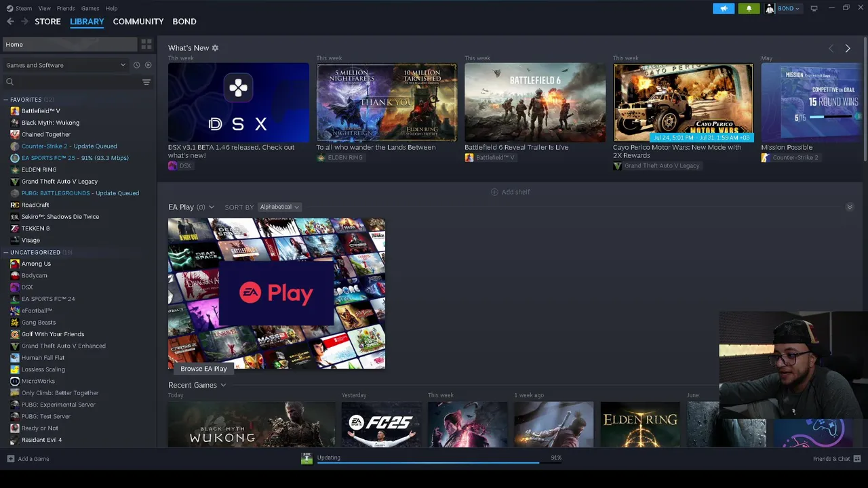The image size is (868, 488).
Task: Open DSX v3.1 BETA news thumbnail
Action: (x=239, y=102)
